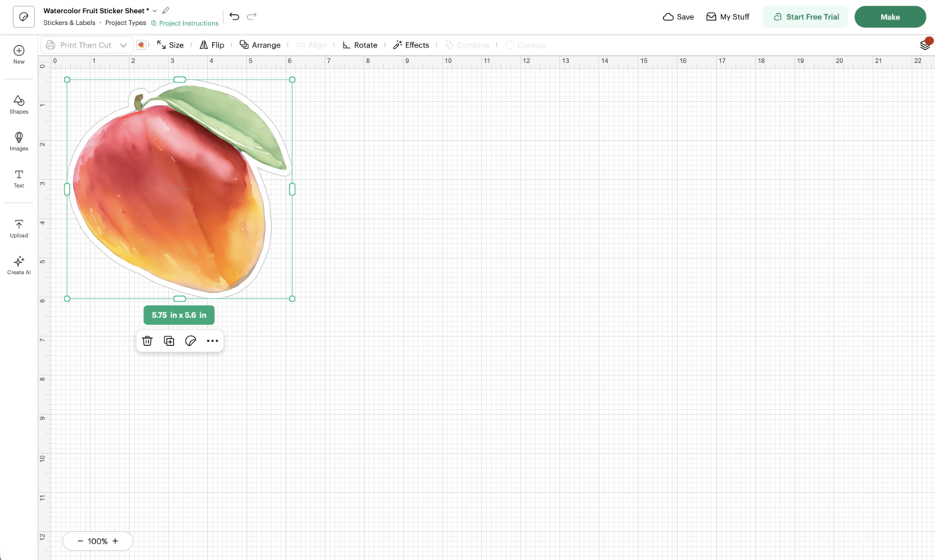
Task: Undo the last action
Action: (234, 16)
